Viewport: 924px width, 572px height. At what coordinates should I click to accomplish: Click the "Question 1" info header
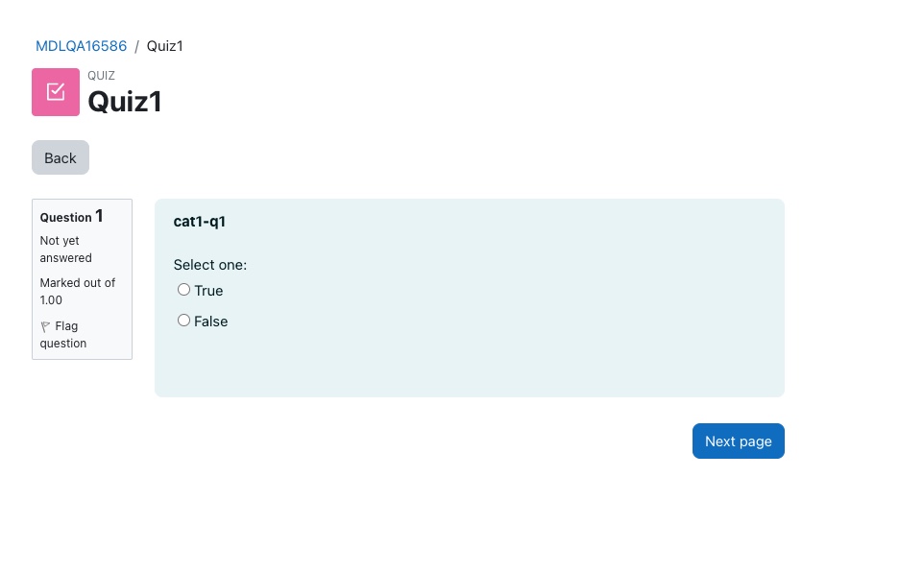(x=71, y=216)
